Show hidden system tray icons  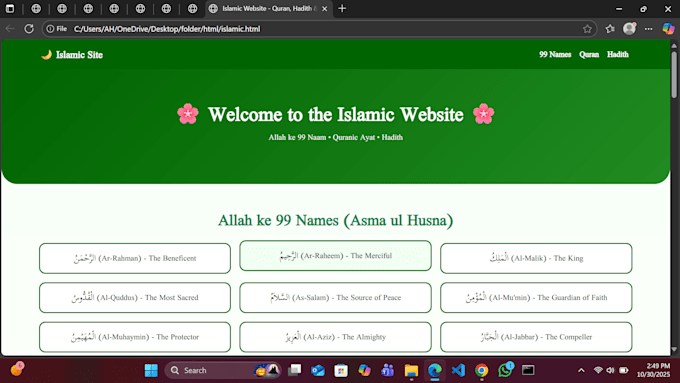(581, 370)
